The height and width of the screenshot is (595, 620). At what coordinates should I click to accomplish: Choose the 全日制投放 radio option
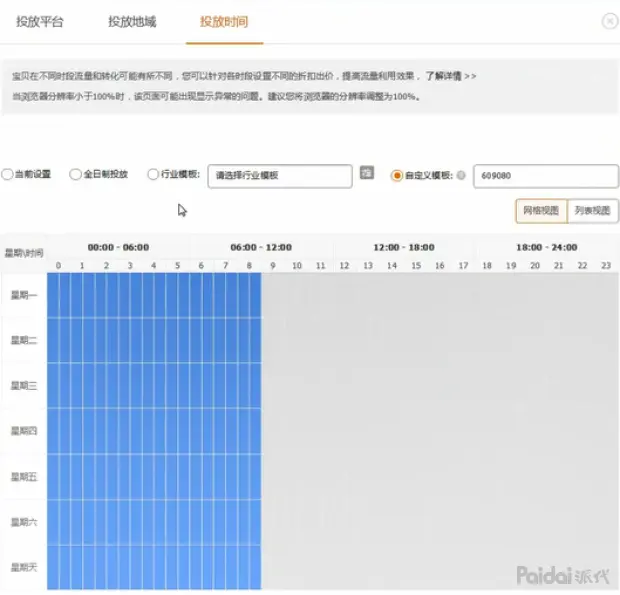[x=75, y=174]
